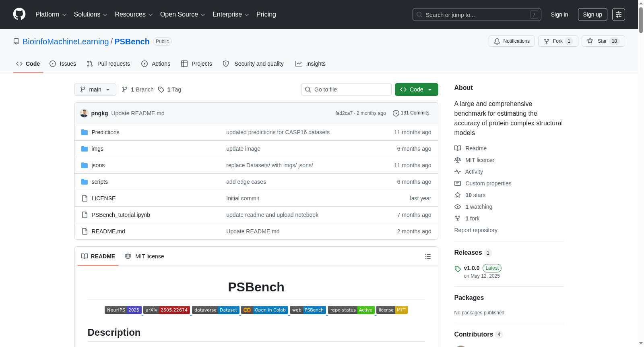
Task: Click the LICENSE file icon
Action: point(85,198)
